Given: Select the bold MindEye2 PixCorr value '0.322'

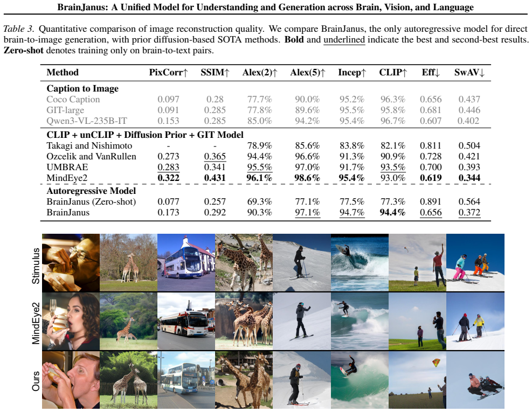Looking at the screenshot, I should point(168,178).
